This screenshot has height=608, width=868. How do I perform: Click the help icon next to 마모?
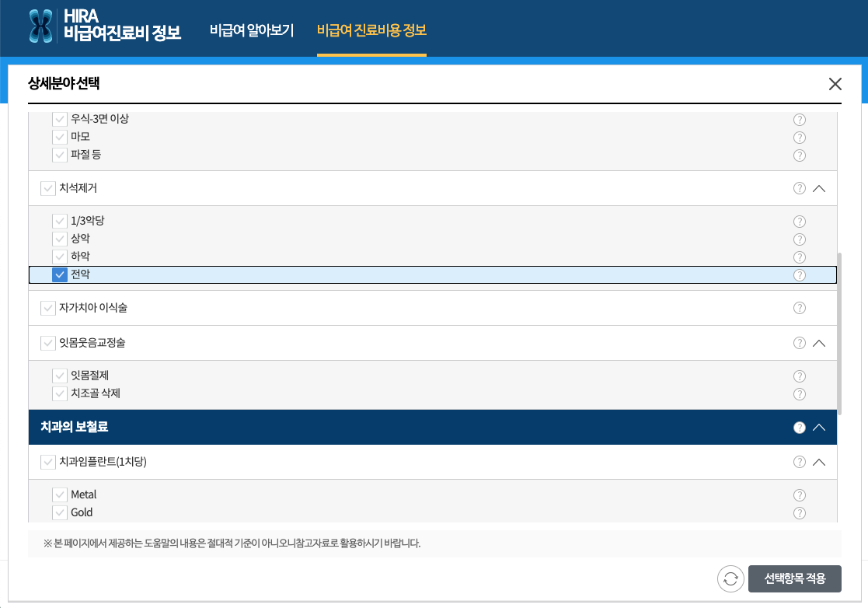pos(799,137)
